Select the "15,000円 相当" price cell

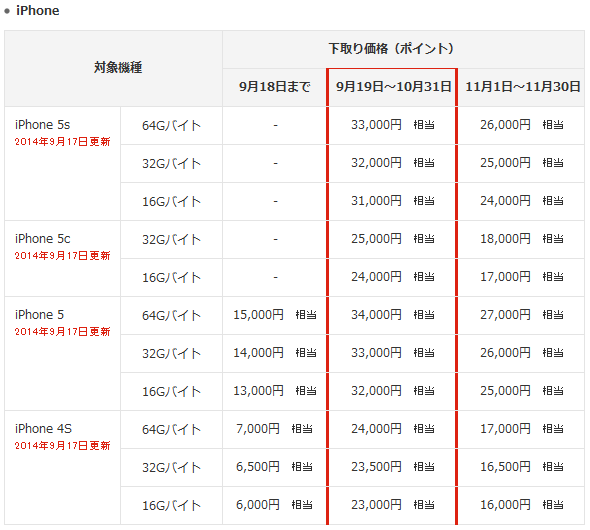pos(275,314)
